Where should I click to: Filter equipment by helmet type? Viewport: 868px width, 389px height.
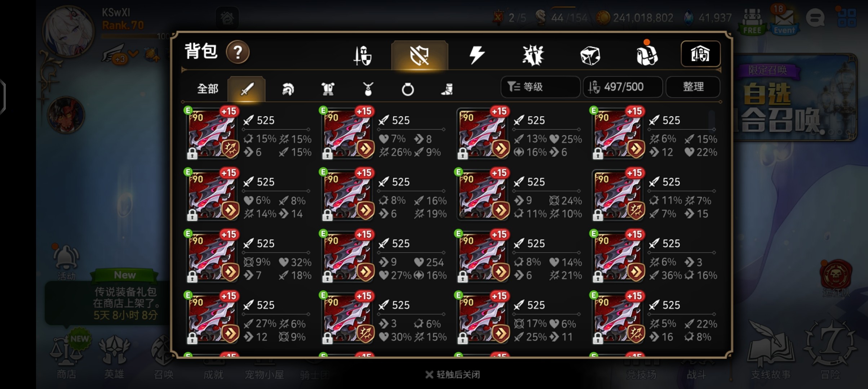287,89
